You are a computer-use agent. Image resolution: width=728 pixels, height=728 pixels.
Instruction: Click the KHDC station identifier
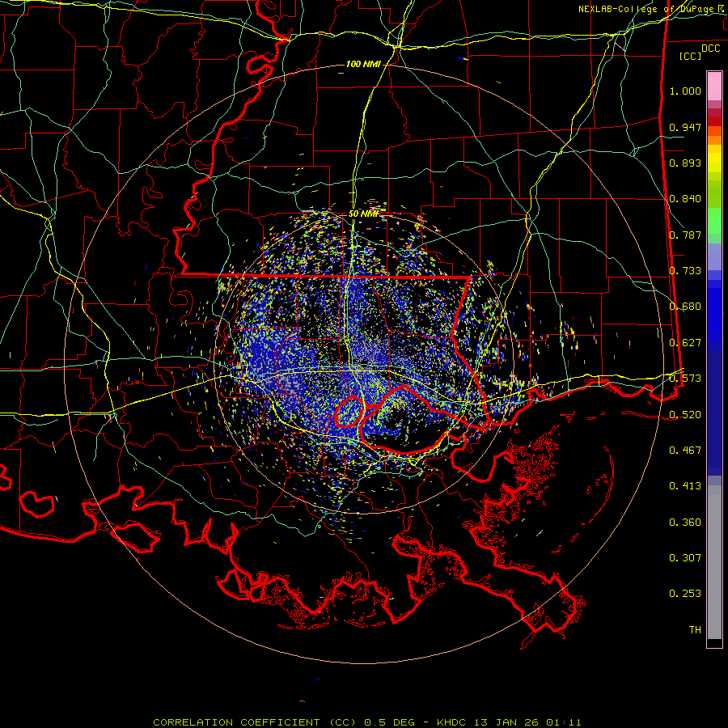coord(452,722)
